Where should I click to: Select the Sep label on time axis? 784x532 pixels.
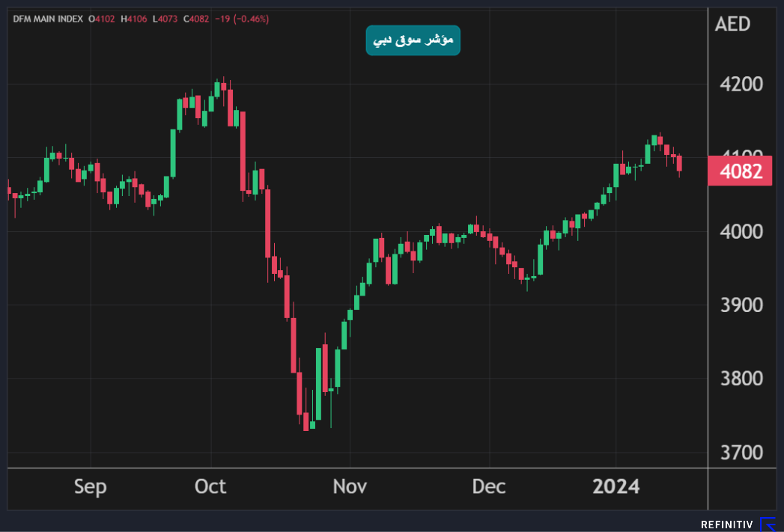pyautogui.click(x=90, y=487)
